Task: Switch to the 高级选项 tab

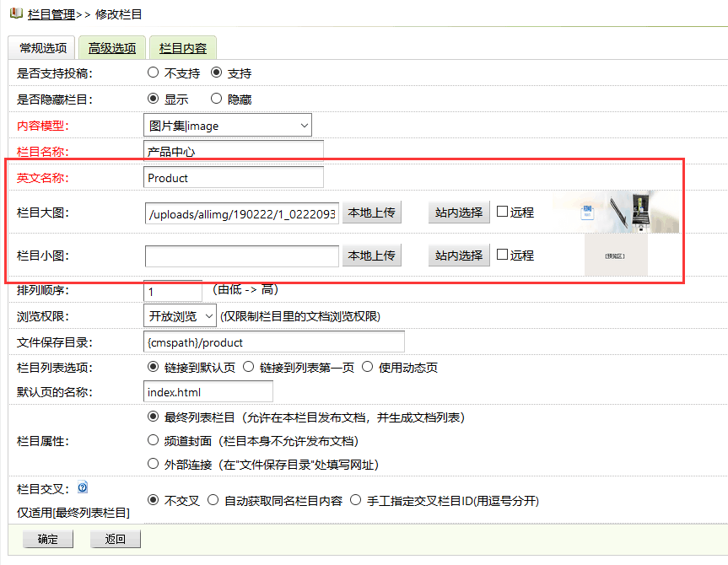Action: click(x=112, y=48)
